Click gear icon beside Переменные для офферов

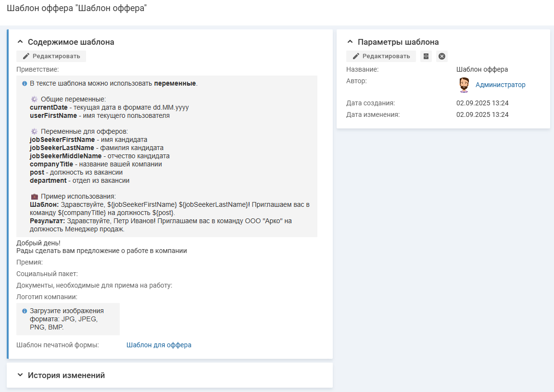(x=34, y=131)
